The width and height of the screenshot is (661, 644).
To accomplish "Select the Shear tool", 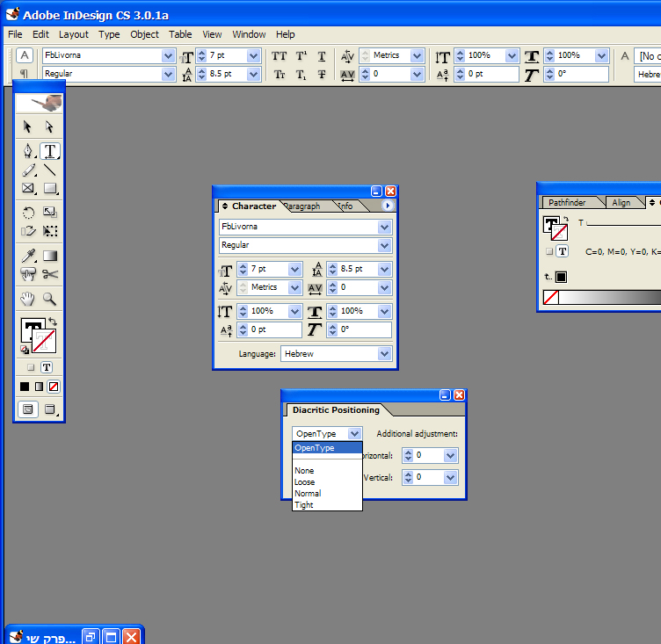I will 28,231.
